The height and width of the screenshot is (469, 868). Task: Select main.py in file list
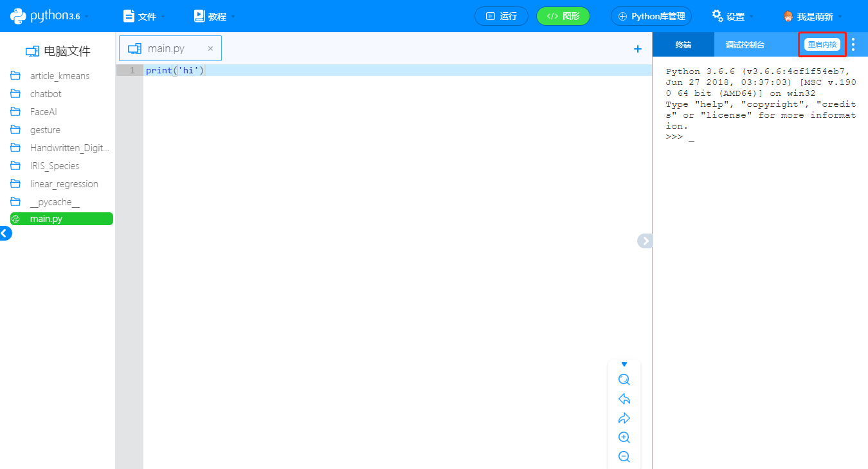click(62, 219)
